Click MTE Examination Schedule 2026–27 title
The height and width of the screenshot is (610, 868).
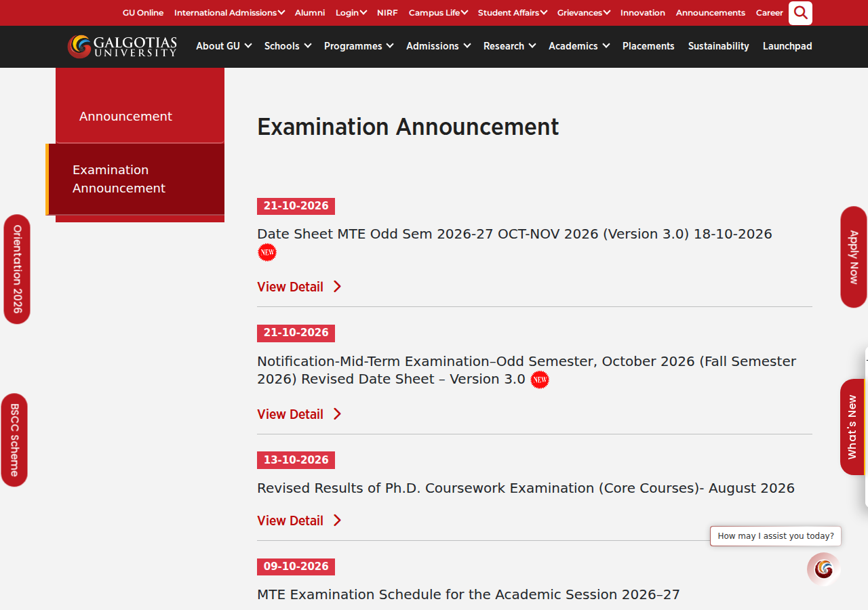(469, 594)
